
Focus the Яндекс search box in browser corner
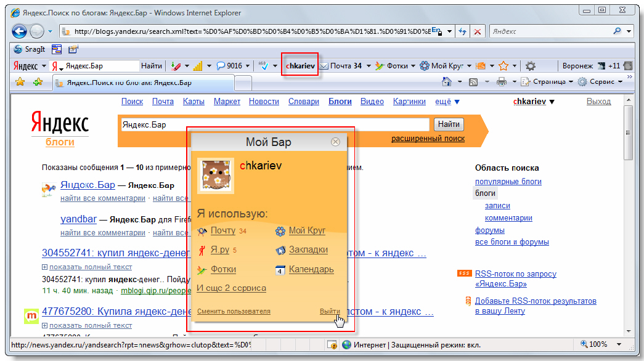(x=550, y=31)
